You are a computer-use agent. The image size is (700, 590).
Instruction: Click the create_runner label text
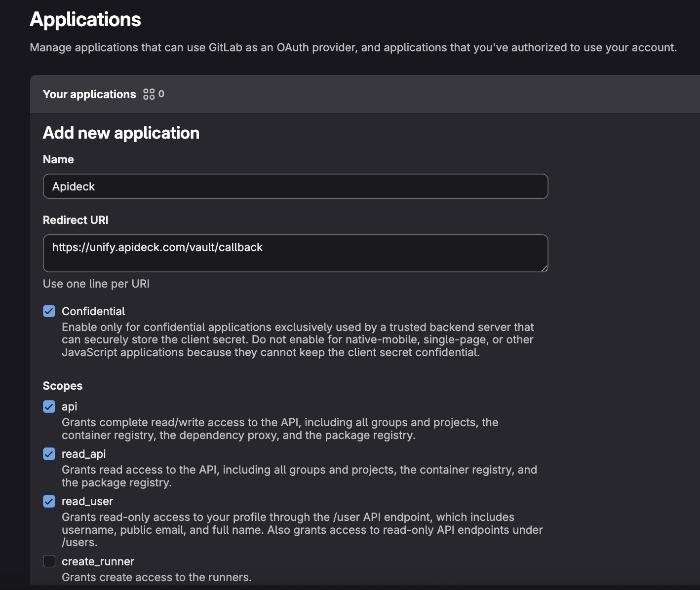98,561
